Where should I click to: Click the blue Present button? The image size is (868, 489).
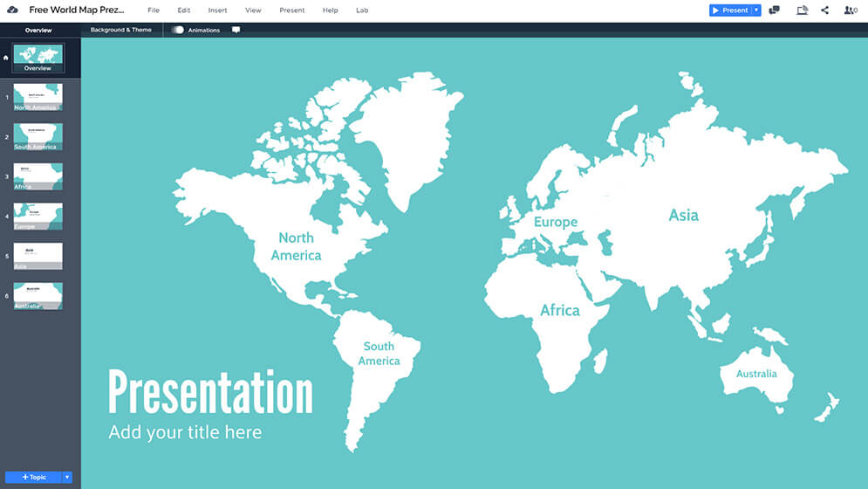tap(730, 10)
